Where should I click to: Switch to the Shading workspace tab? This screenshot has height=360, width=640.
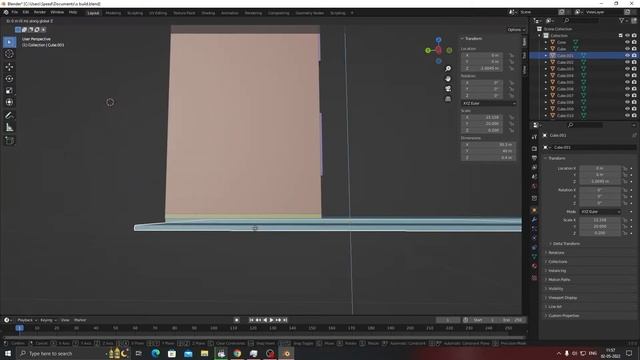pos(208,13)
